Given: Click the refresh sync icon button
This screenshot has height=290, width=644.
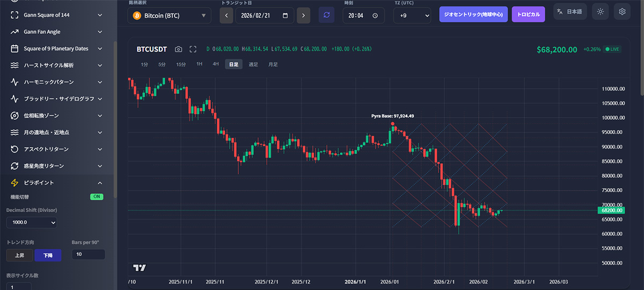Looking at the screenshot, I should click(x=326, y=15).
